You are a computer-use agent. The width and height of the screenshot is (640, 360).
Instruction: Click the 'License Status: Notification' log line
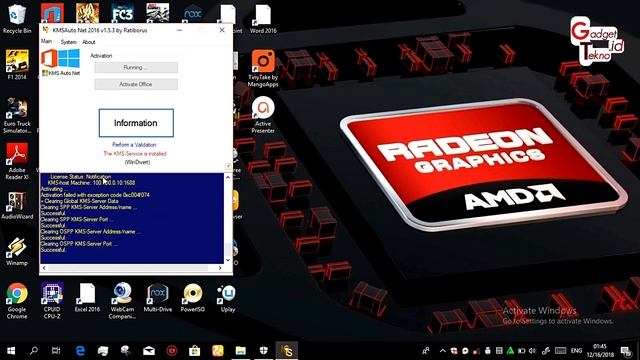tap(80, 177)
